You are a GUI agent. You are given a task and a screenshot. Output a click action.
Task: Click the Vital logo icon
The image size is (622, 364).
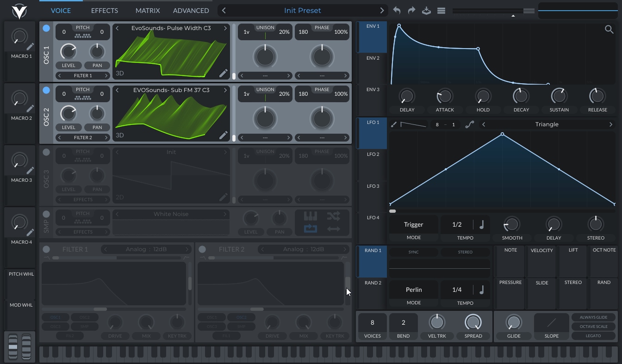pos(19,11)
